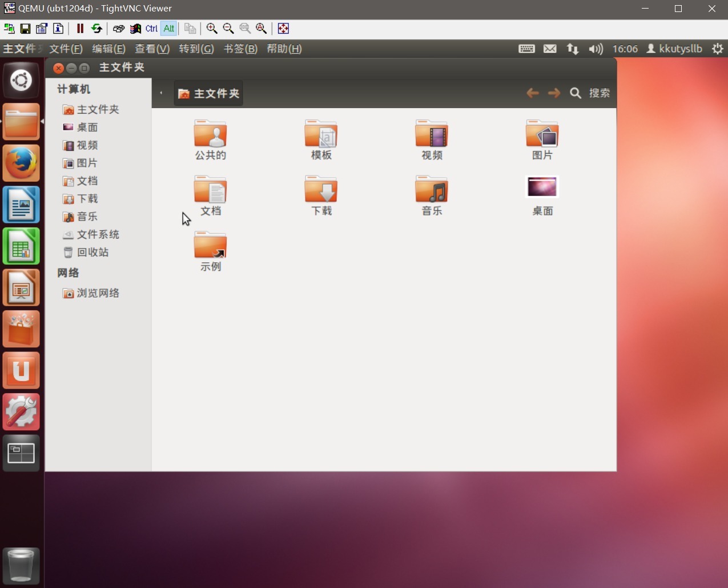Open the Trash icon at bottom of launcher
Viewport: 728px width, 588px height.
21,566
